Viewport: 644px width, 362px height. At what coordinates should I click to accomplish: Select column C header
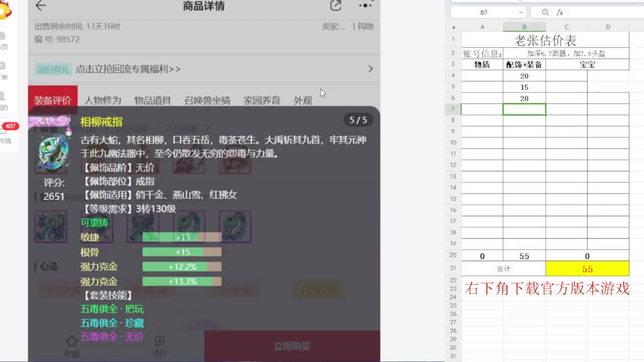(x=567, y=27)
